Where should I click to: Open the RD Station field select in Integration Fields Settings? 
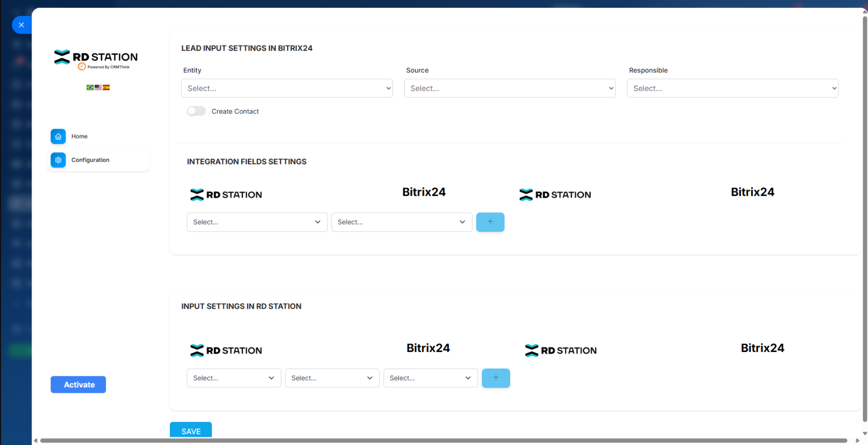(257, 222)
